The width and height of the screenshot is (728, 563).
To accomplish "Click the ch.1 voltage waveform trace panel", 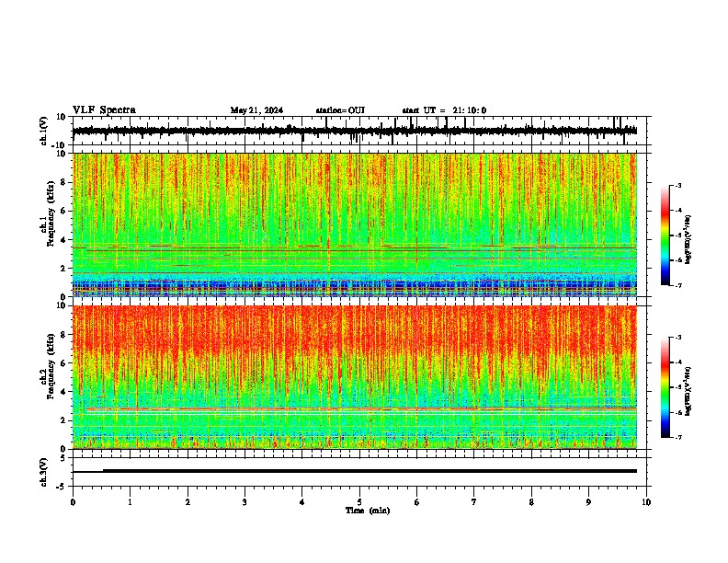I will tap(361, 131).
